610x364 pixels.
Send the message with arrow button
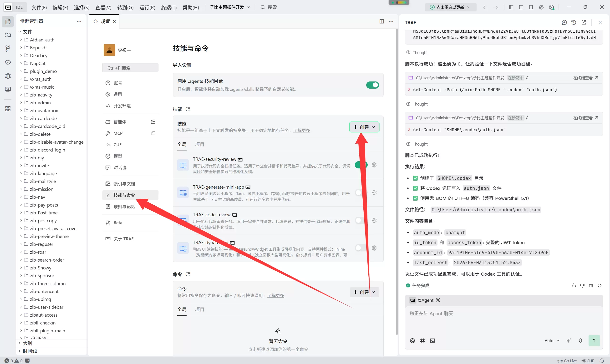pyautogui.click(x=594, y=340)
